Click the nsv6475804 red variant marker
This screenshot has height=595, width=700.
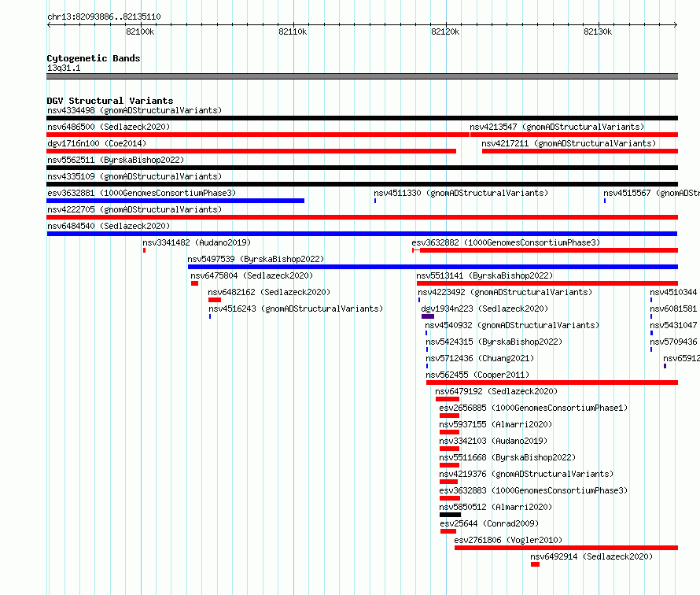click(194, 283)
